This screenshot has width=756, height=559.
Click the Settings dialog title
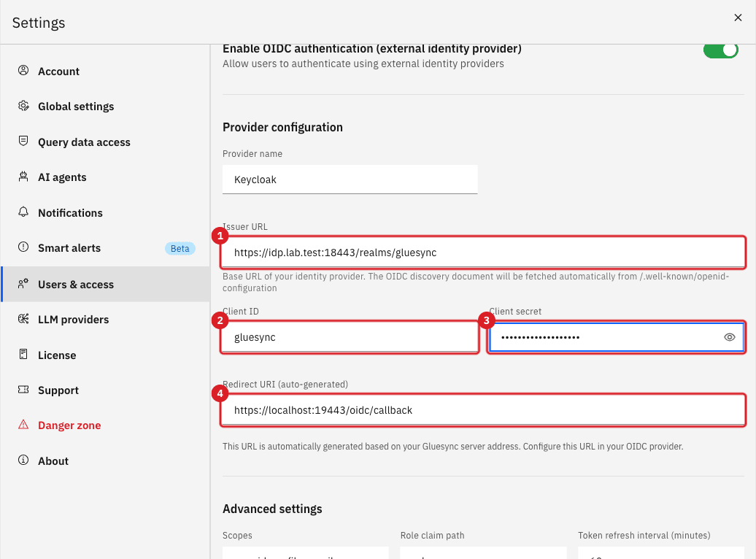(39, 23)
